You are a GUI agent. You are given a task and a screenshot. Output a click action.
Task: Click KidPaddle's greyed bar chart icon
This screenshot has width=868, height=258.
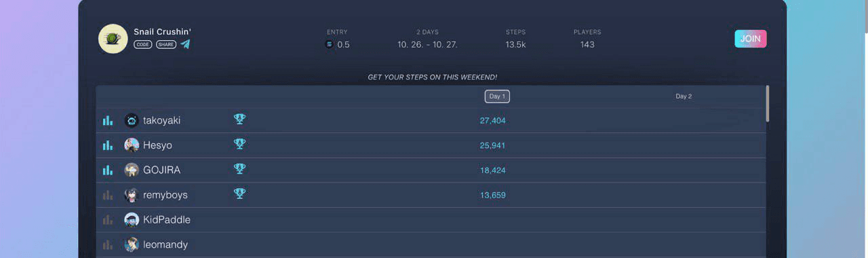point(107,220)
